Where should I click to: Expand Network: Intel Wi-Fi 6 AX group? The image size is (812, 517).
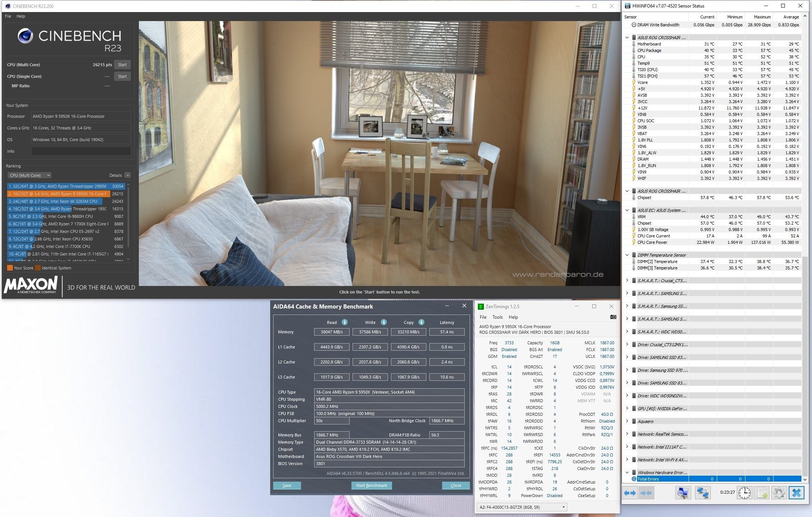(627, 459)
